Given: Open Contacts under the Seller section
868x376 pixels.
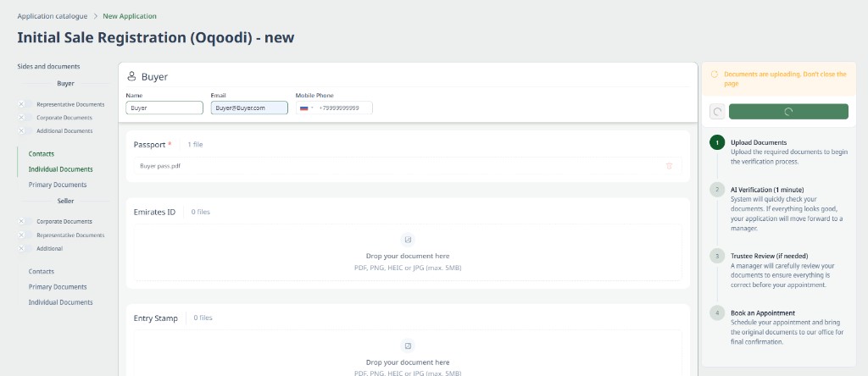Looking at the screenshot, I should pyautogui.click(x=42, y=272).
